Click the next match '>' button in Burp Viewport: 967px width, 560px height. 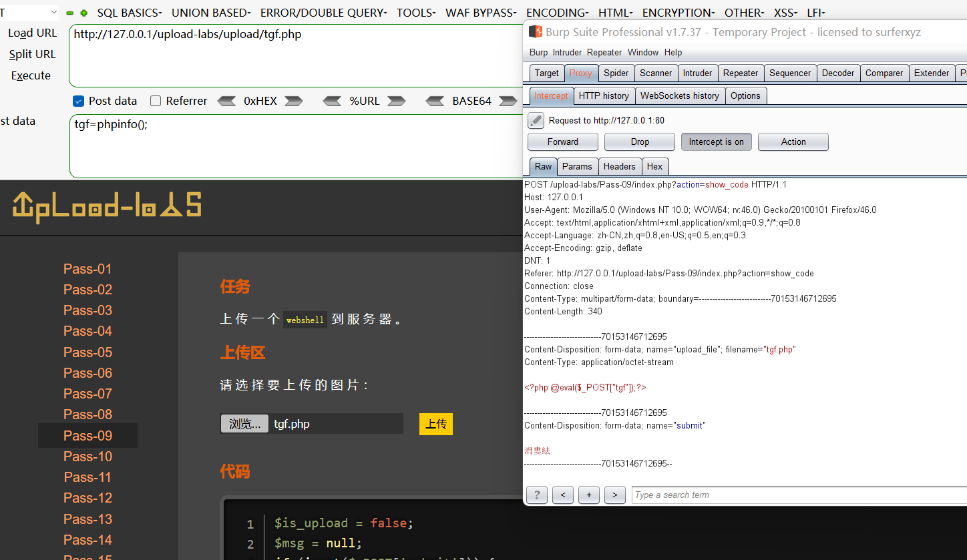pos(614,495)
